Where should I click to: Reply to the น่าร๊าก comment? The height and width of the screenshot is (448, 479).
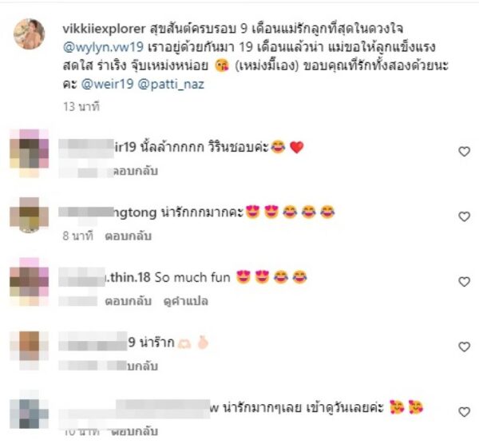click(142, 366)
